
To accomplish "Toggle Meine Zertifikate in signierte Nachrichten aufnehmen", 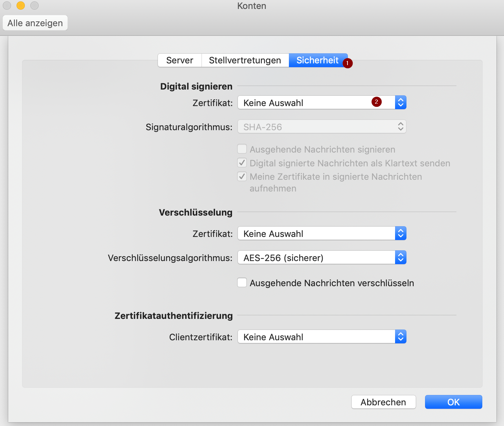I will [242, 176].
